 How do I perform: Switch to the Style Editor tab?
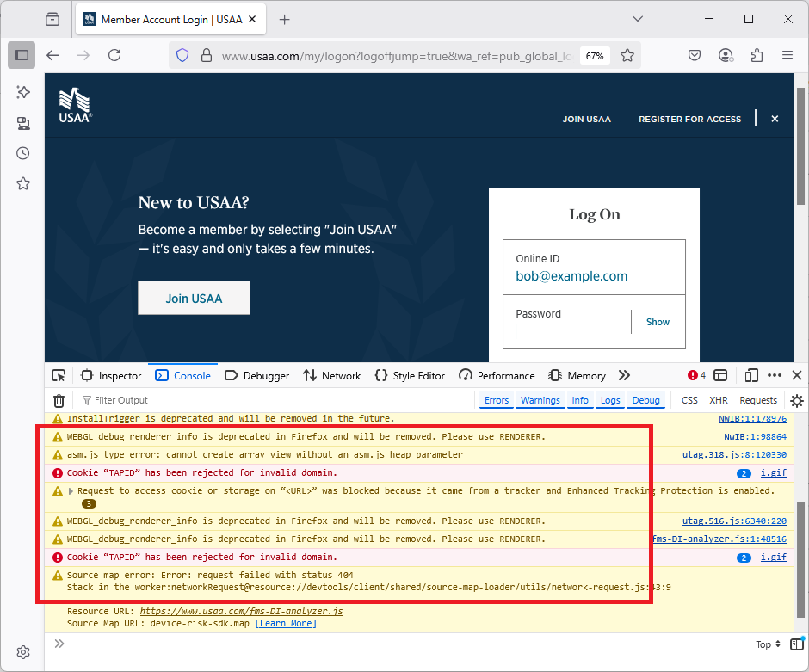(410, 375)
